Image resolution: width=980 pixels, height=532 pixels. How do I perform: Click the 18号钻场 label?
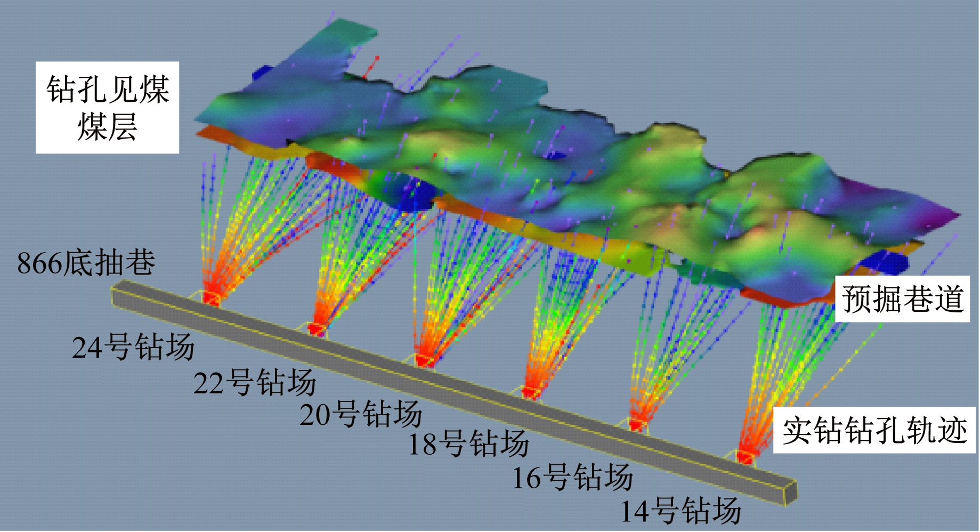[468, 444]
